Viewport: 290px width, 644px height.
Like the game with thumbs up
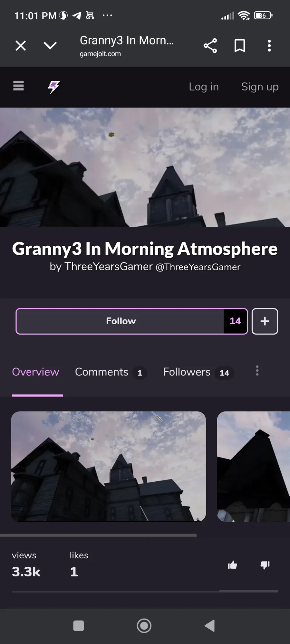coord(232,565)
